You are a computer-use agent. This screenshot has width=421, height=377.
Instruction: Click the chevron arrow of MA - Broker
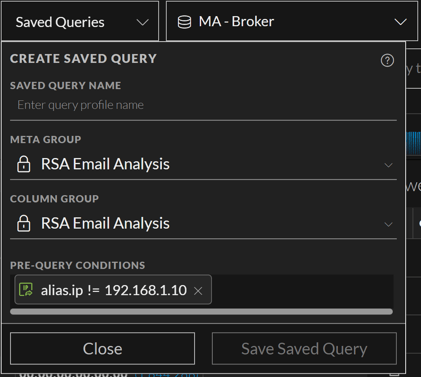(400, 22)
